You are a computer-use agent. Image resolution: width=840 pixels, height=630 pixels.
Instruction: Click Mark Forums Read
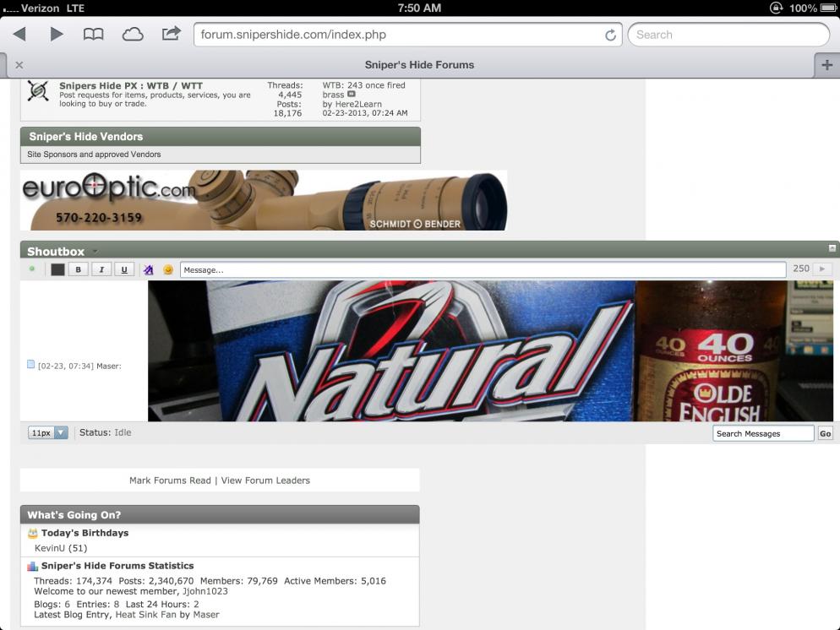pos(170,481)
